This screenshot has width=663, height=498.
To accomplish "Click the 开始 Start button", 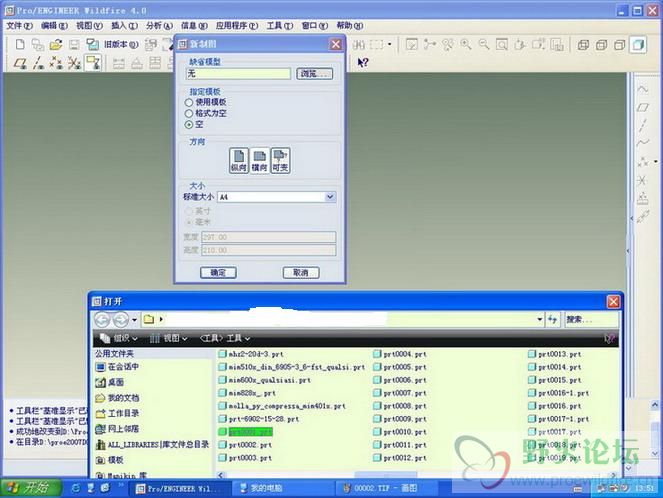I will (x=30, y=488).
